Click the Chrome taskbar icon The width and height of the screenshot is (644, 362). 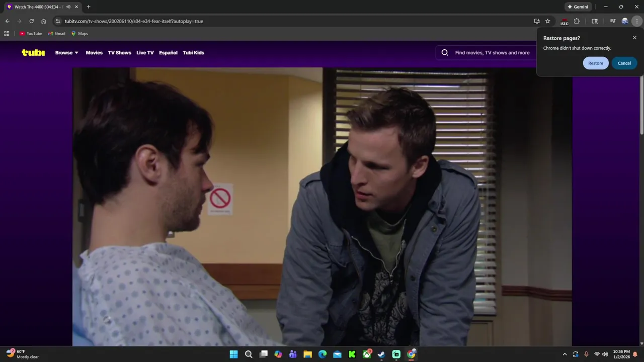click(x=412, y=354)
